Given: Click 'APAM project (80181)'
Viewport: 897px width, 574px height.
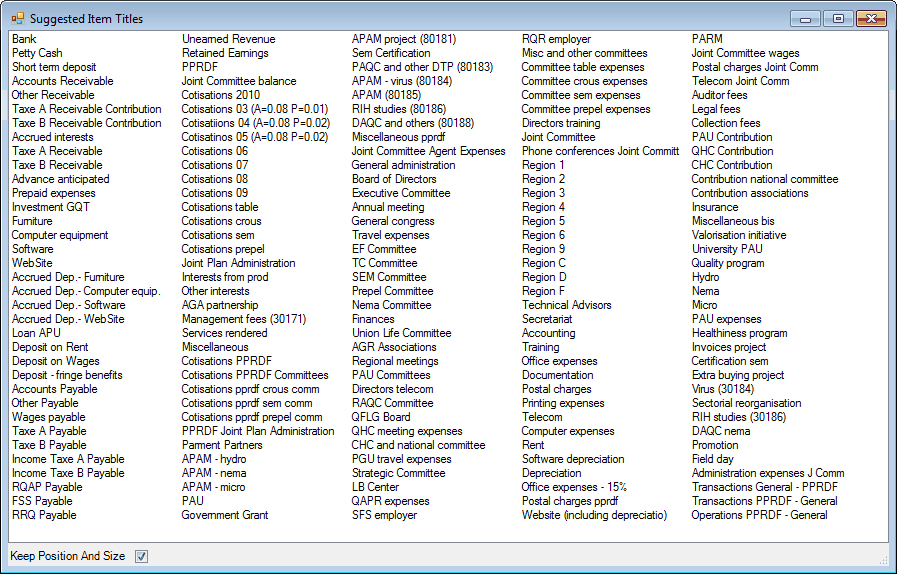Looking at the screenshot, I should [404, 39].
